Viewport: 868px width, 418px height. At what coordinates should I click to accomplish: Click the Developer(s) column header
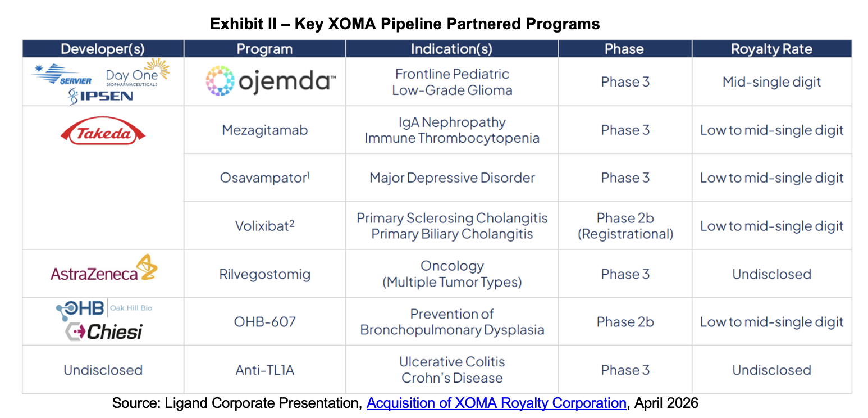click(x=103, y=49)
